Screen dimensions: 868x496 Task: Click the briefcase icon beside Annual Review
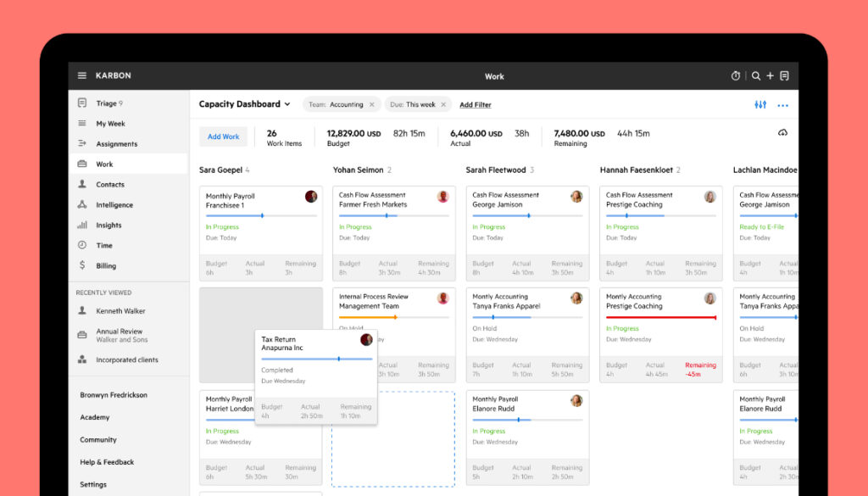coord(82,335)
